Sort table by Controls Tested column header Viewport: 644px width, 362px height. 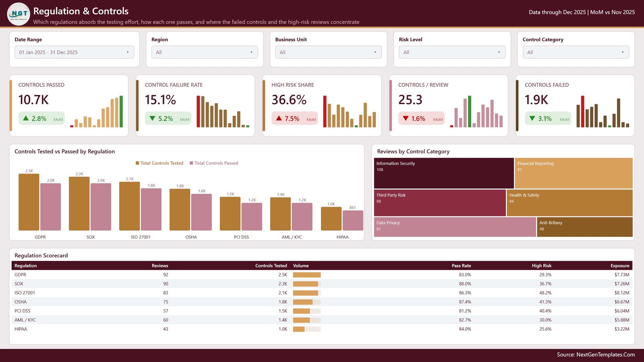coord(271,266)
